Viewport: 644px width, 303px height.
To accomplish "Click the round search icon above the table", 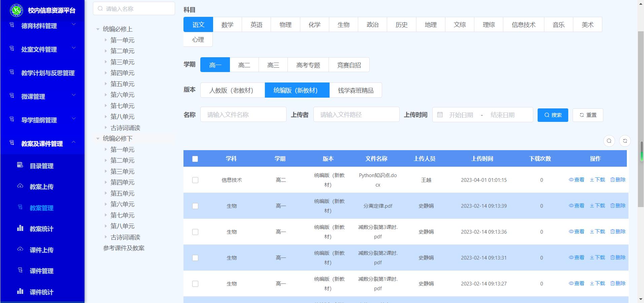I will coord(609,141).
